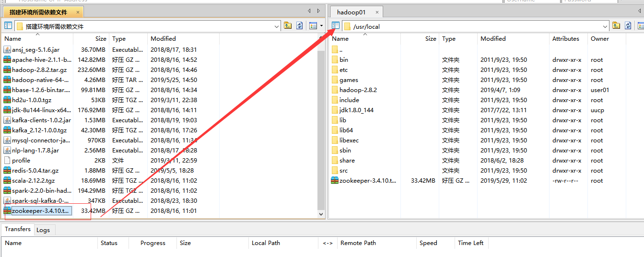Sort local files by Modified column
The height and width of the screenshot is (257, 644).
183,38
